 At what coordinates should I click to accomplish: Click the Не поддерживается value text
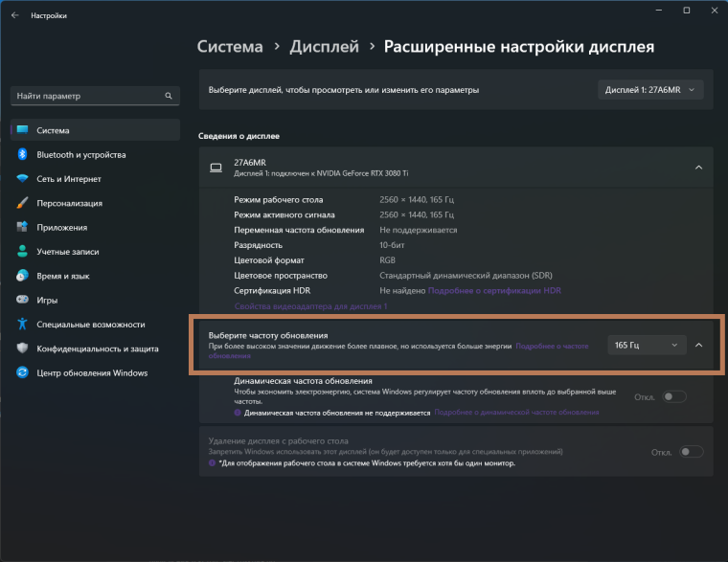419,230
